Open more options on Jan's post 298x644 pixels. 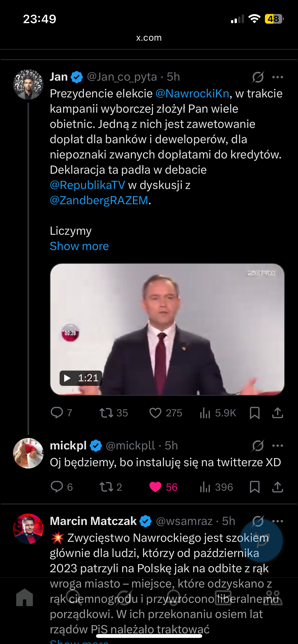point(277,77)
